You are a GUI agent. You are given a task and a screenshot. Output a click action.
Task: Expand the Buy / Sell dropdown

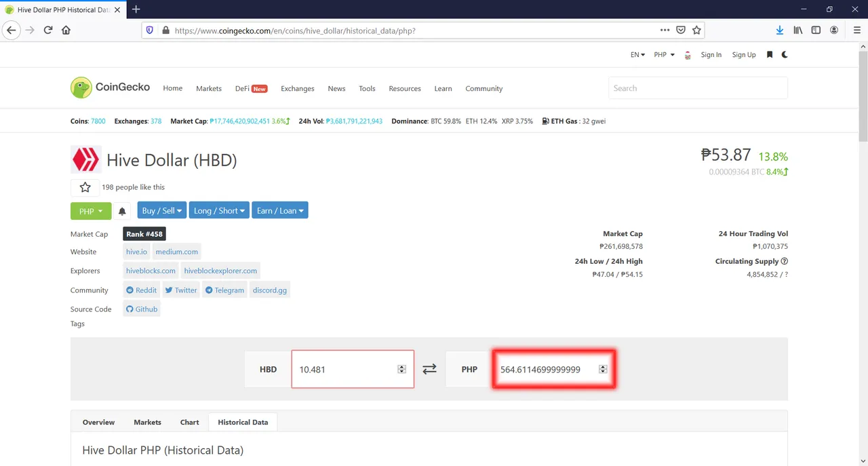click(x=162, y=211)
